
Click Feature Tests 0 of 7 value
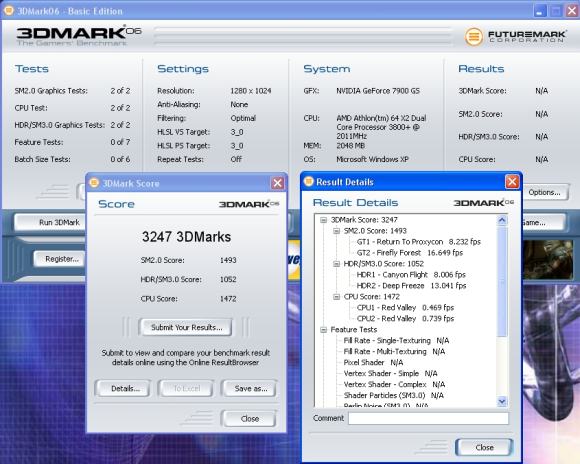tap(120, 142)
